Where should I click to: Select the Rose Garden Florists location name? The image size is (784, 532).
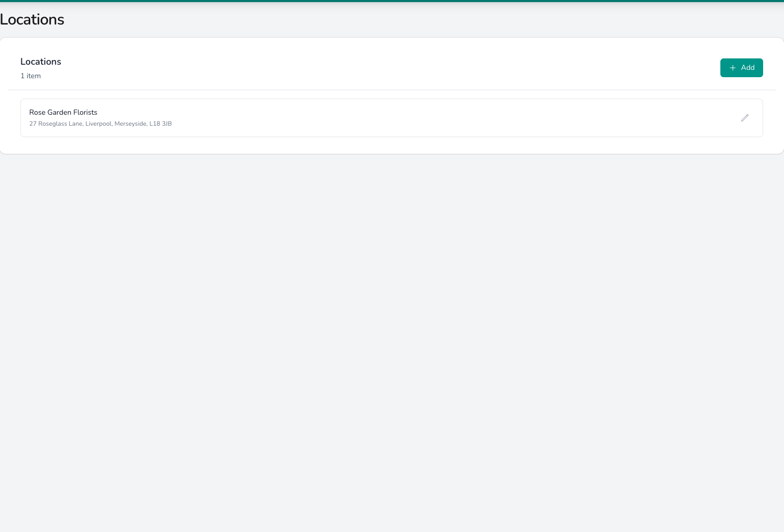pos(63,112)
